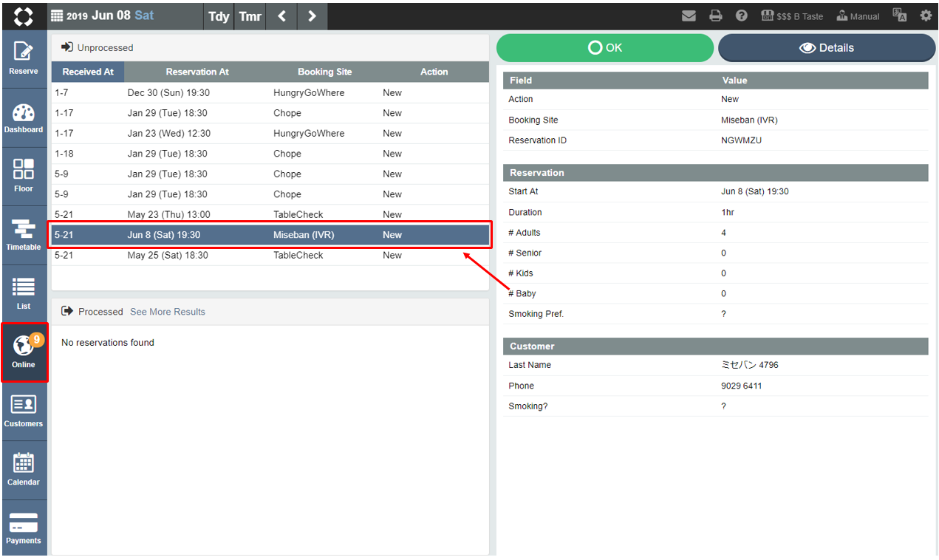Click the app logo in top-left corner
Viewport: 939px width, 560px height.
click(24, 16)
